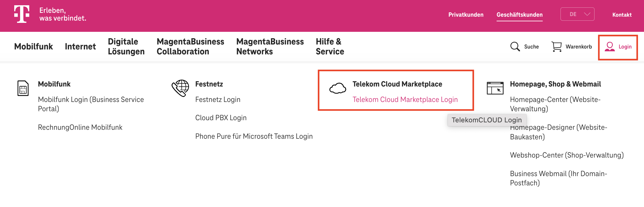Click the Mobilfunk SIM card icon

click(x=23, y=88)
